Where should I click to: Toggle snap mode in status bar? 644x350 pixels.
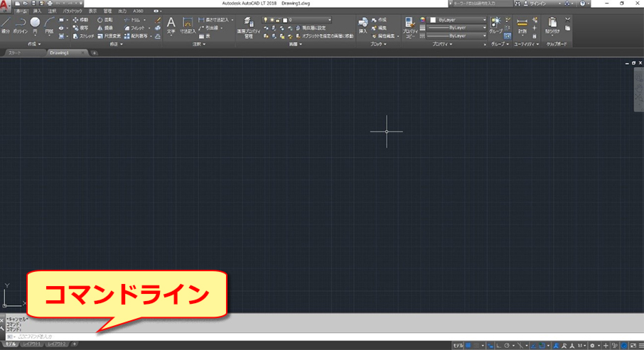[476, 346]
